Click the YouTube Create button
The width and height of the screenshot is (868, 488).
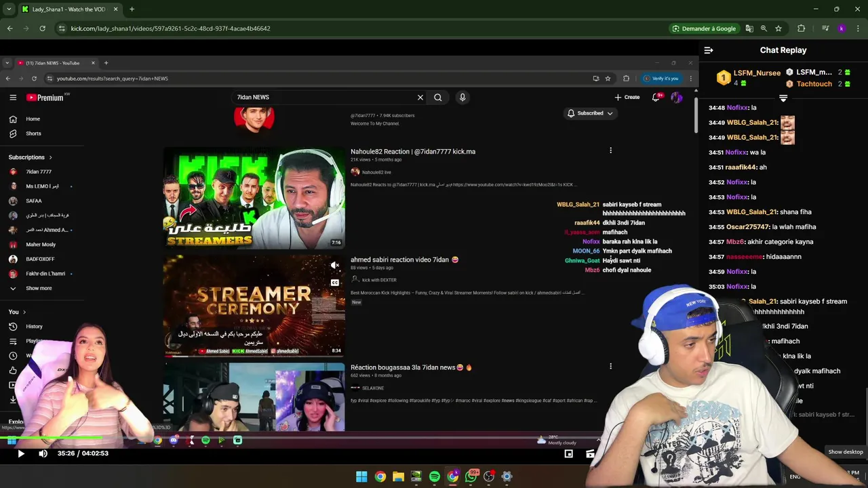[627, 98]
